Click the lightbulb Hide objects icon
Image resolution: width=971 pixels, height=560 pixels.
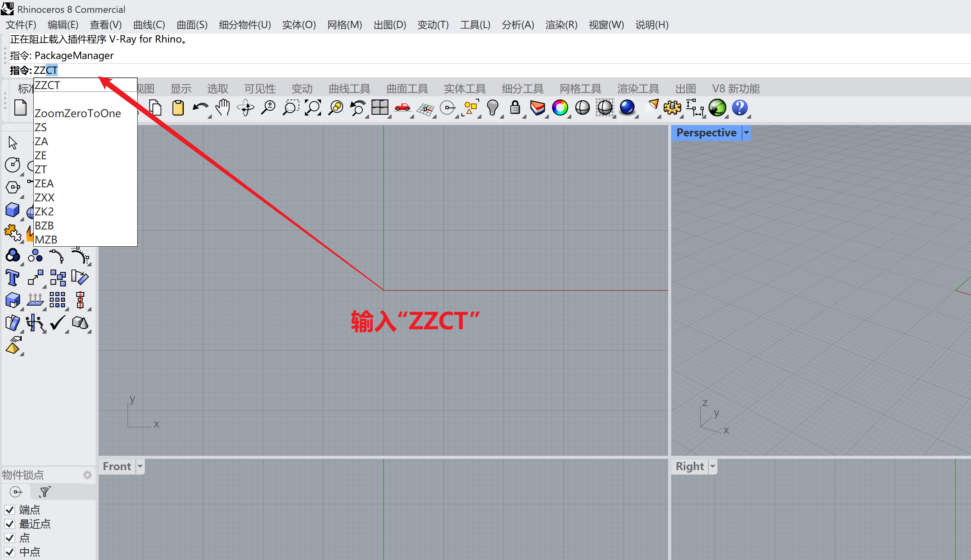[492, 108]
